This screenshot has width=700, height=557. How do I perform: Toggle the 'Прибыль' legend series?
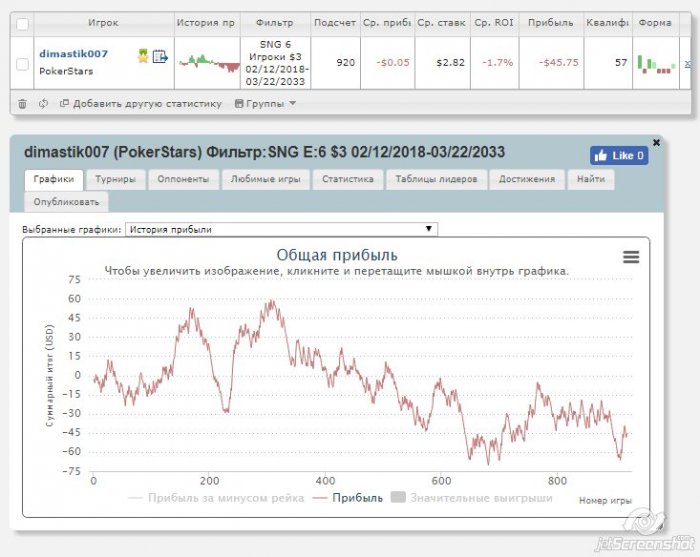point(348,498)
